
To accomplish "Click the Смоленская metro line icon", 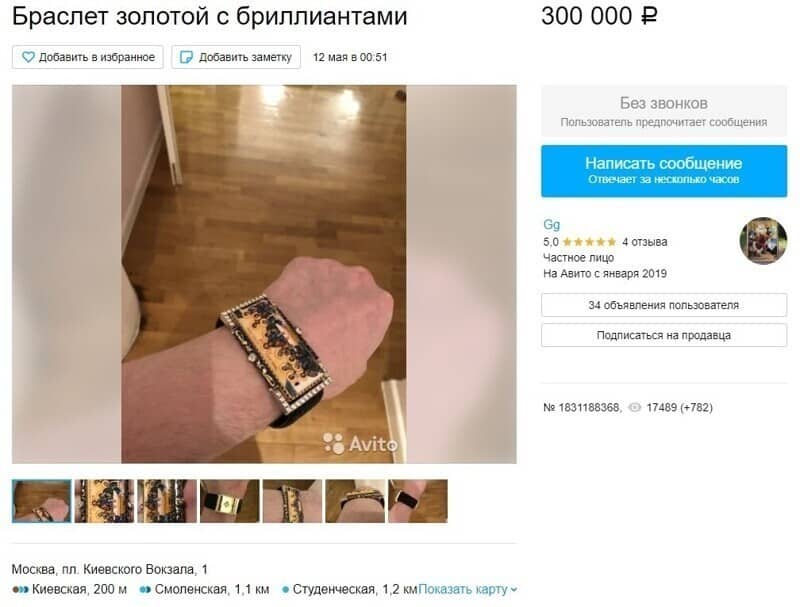I will 145,590.
